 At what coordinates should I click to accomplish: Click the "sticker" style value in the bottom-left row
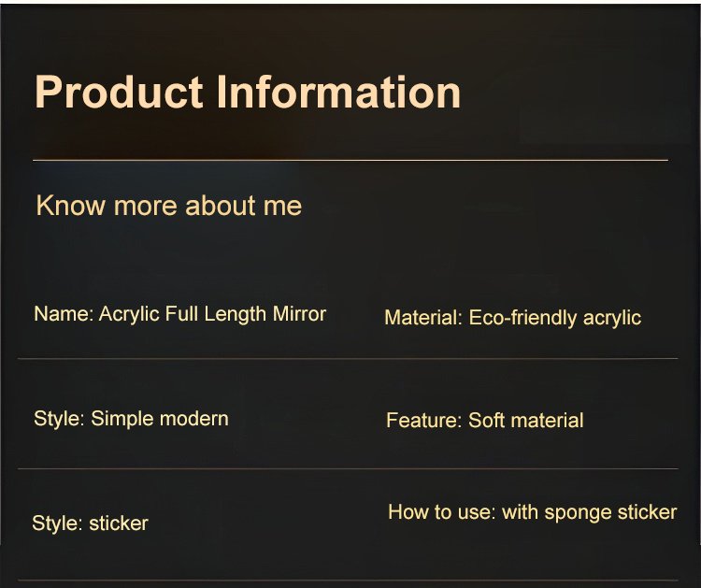(x=119, y=523)
